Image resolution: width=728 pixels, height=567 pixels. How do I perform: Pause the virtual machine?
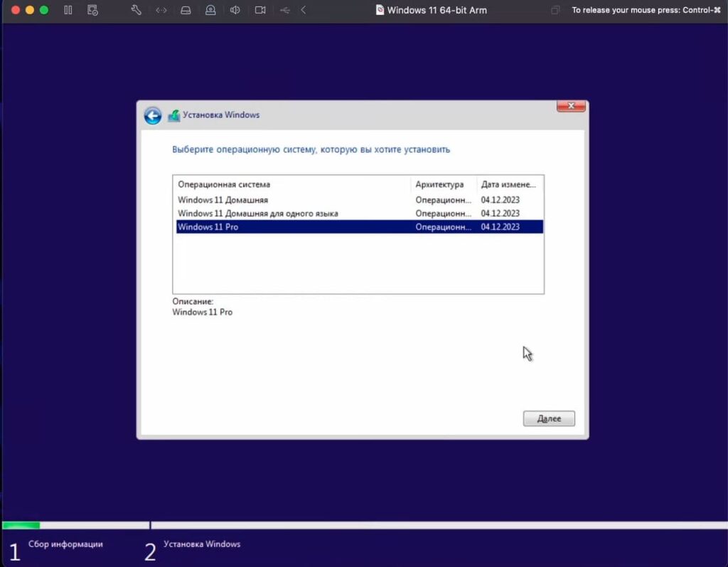pyautogui.click(x=68, y=10)
